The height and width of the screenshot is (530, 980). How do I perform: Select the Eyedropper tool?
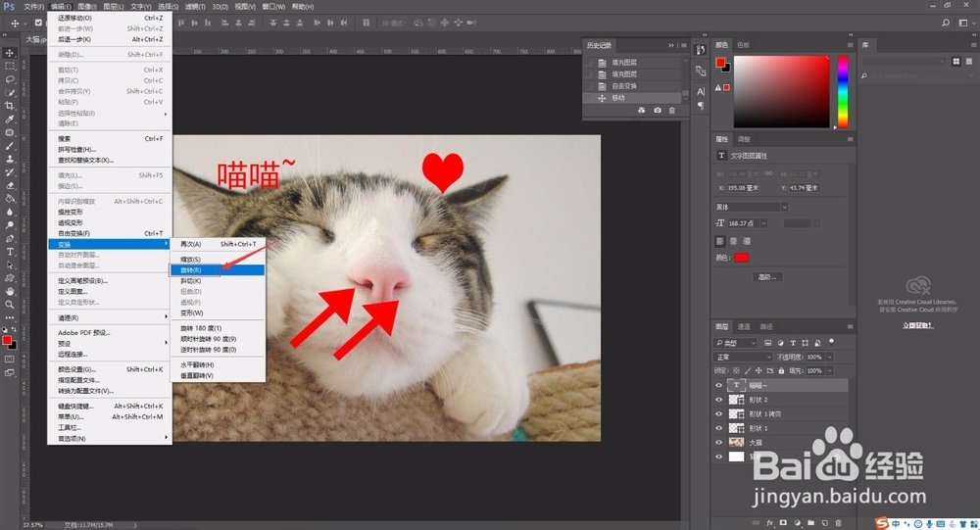tap(10, 119)
